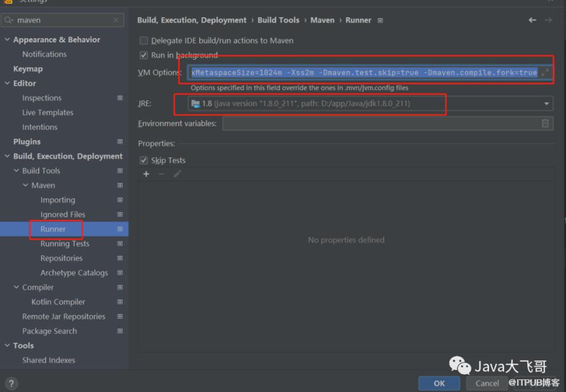Collapse the Tools section

pyautogui.click(x=7, y=345)
